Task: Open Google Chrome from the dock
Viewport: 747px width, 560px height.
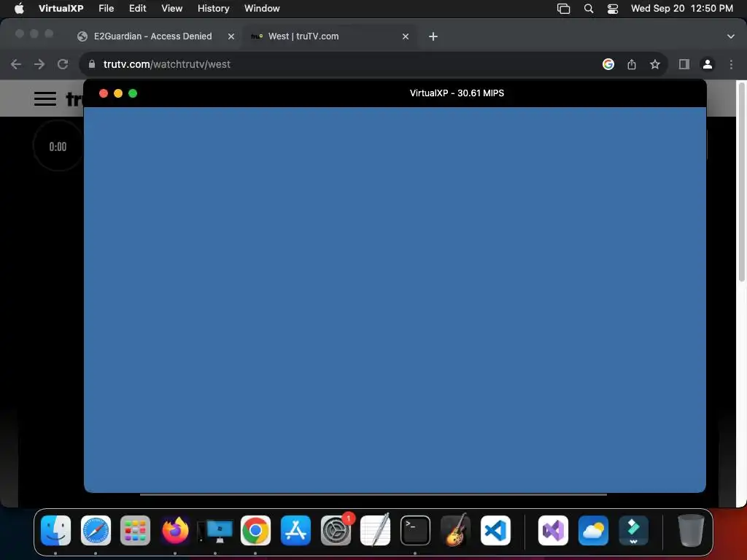Action: coord(255,530)
